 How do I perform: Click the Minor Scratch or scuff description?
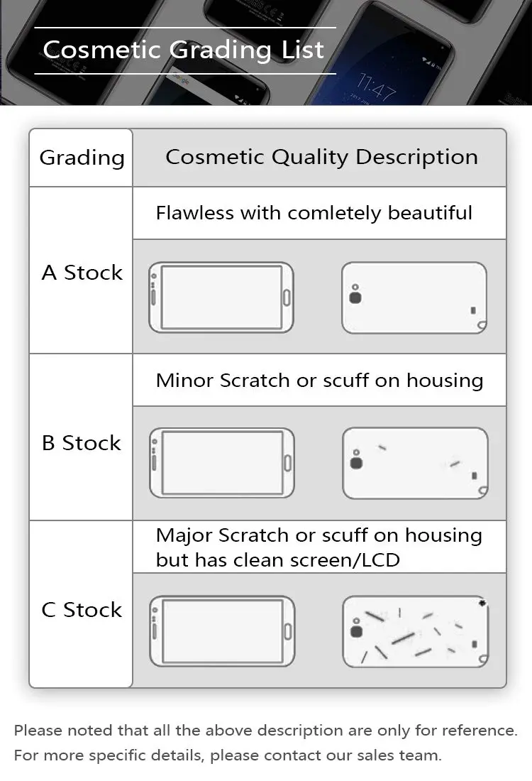point(319,381)
